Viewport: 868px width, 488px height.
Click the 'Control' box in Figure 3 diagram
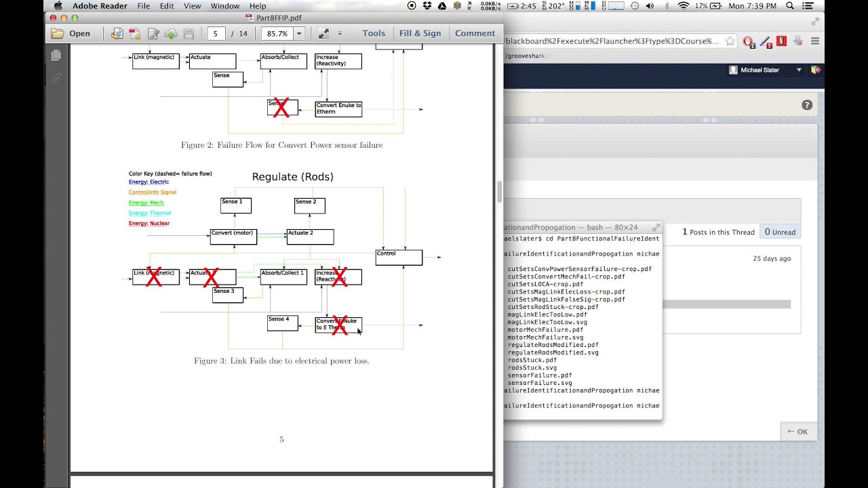tap(399, 258)
